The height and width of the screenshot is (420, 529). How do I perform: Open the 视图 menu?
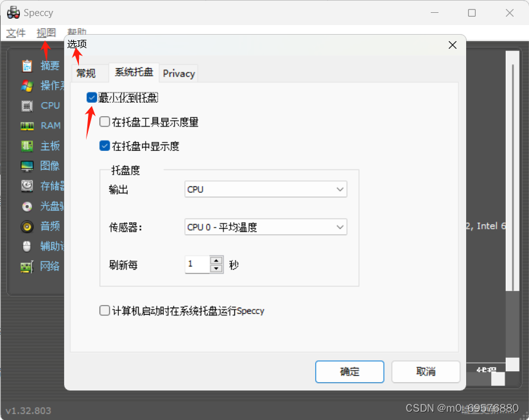[x=46, y=33]
